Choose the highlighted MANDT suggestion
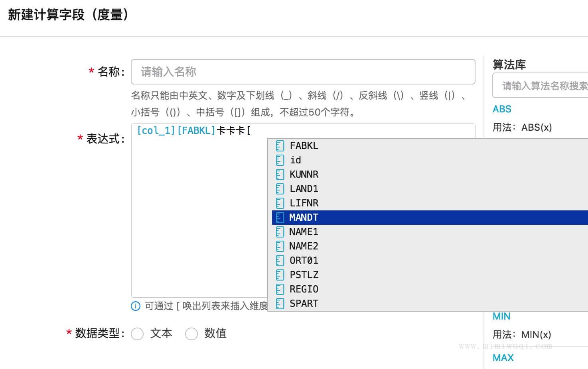Screen dimensions: 588x369 tap(430, 218)
